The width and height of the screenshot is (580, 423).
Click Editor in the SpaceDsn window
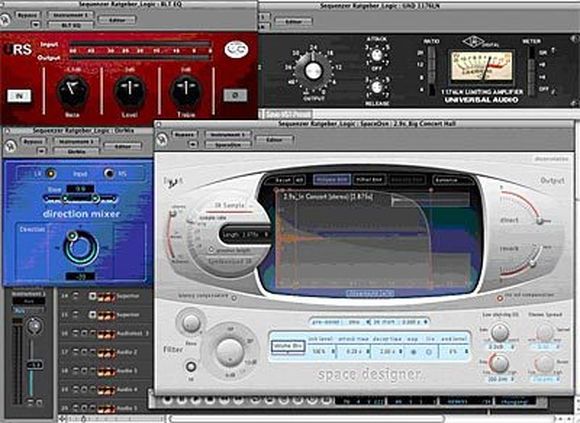[274, 140]
